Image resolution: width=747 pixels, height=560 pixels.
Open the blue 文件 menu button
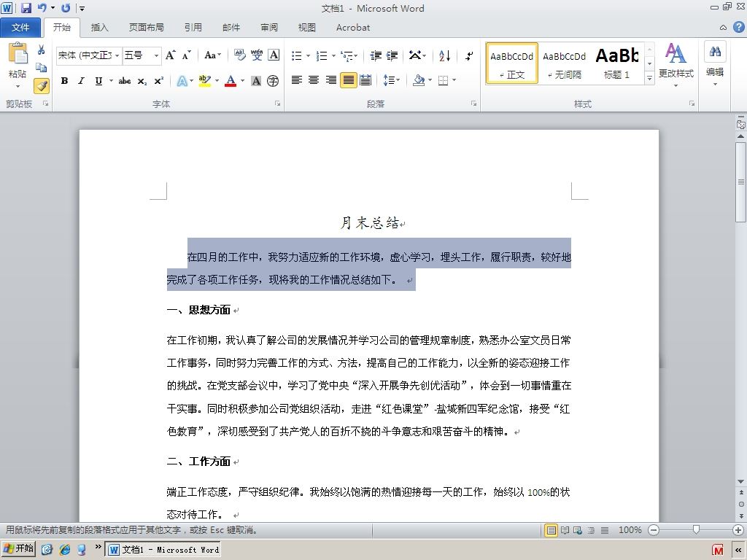click(x=20, y=28)
